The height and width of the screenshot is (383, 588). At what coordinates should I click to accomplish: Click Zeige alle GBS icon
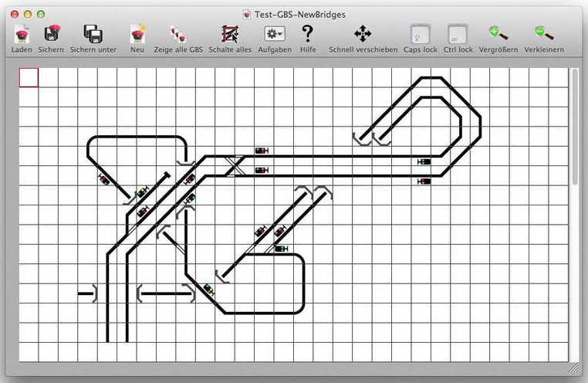pos(178,34)
